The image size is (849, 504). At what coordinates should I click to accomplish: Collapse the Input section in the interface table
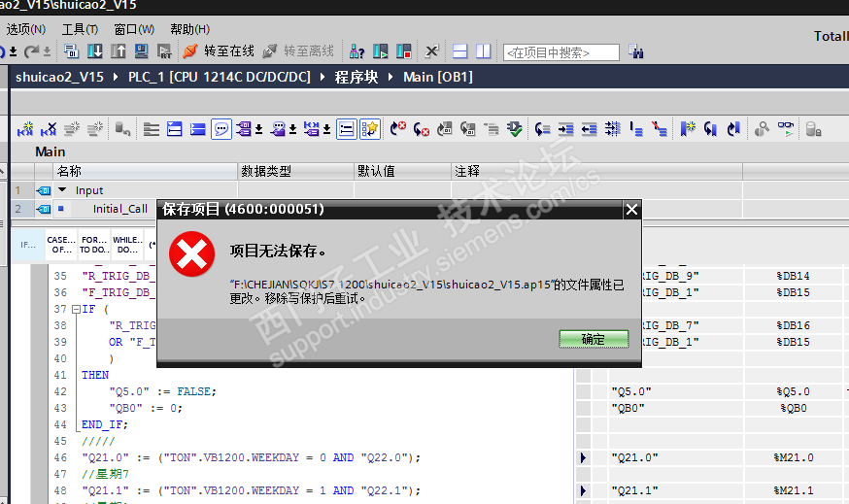62,190
